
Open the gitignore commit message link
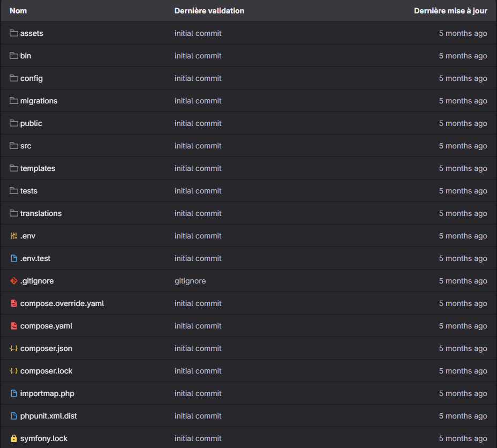[190, 281]
